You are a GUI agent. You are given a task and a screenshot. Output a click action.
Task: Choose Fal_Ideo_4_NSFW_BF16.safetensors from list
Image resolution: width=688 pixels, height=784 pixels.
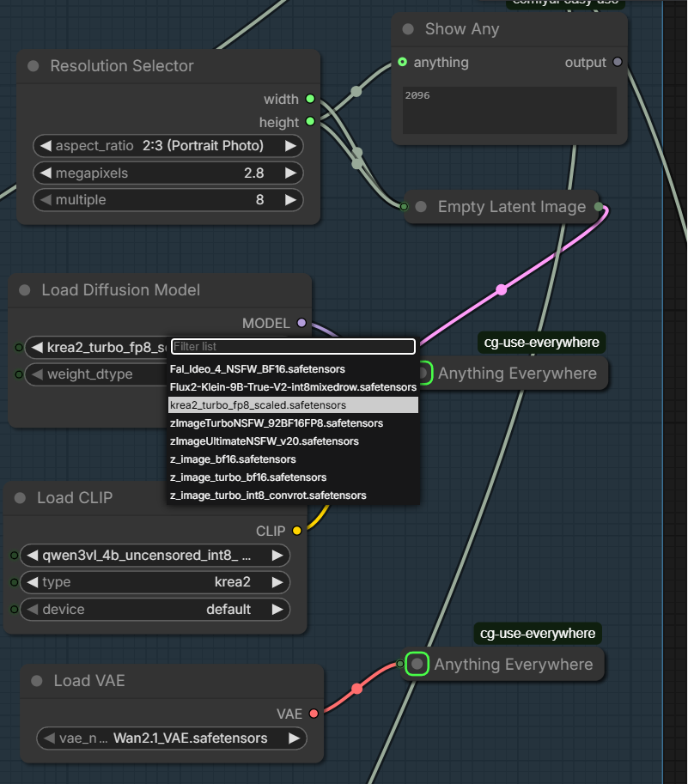click(x=293, y=369)
